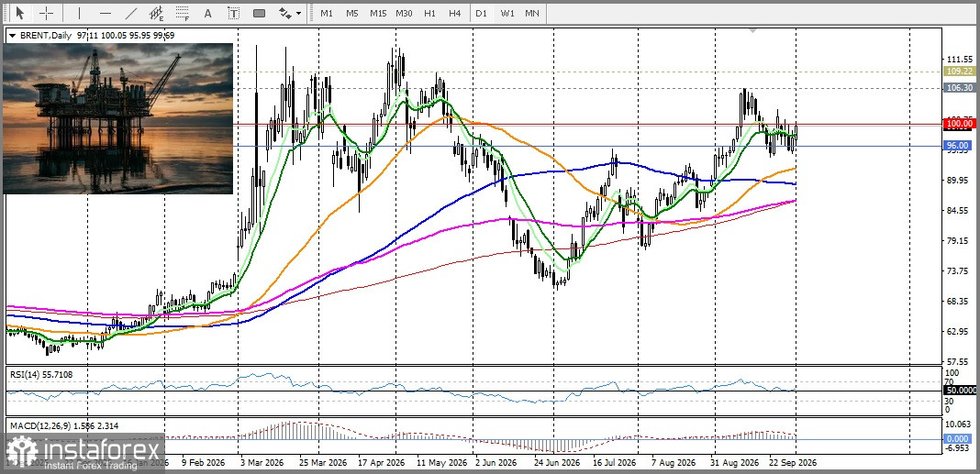Choose the horizontal line drawing tool
Screen dimensions: 980x474
point(106,13)
